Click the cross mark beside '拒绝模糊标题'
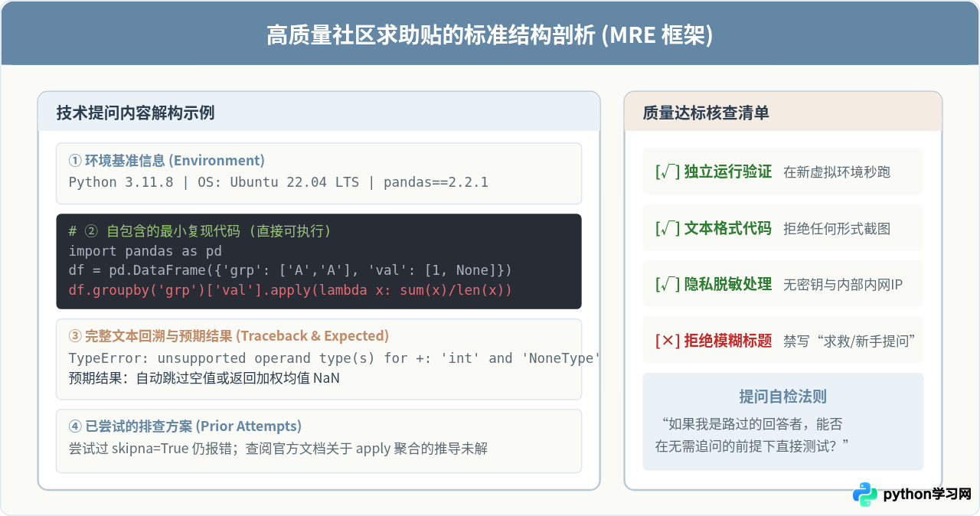 point(668,341)
